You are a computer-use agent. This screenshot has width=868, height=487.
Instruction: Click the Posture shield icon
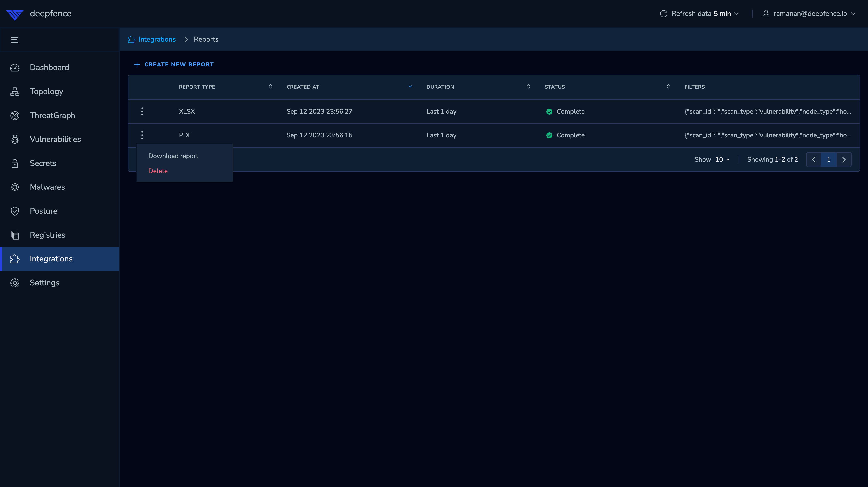15,211
